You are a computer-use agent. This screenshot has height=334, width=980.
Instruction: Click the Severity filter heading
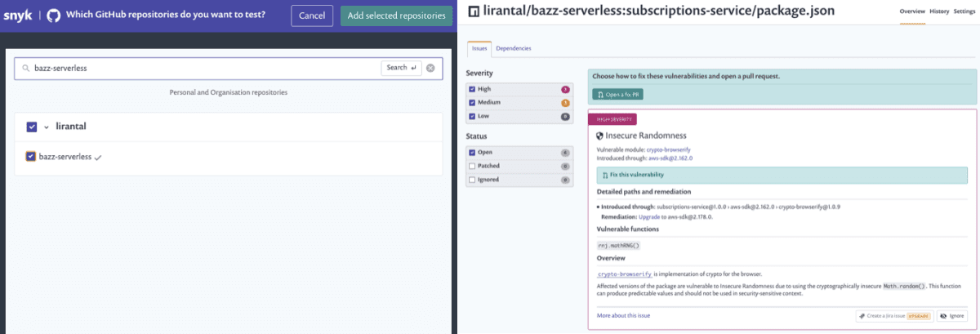[x=479, y=73]
